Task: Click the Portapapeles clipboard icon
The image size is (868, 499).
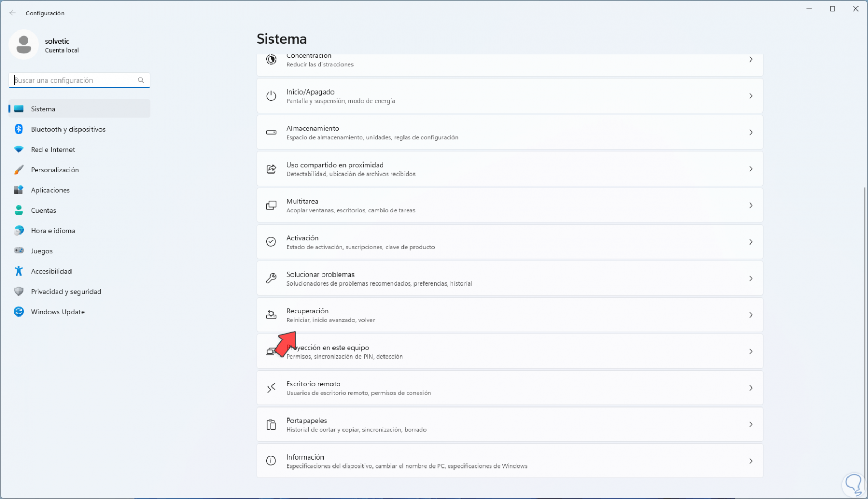Action: point(271,424)
